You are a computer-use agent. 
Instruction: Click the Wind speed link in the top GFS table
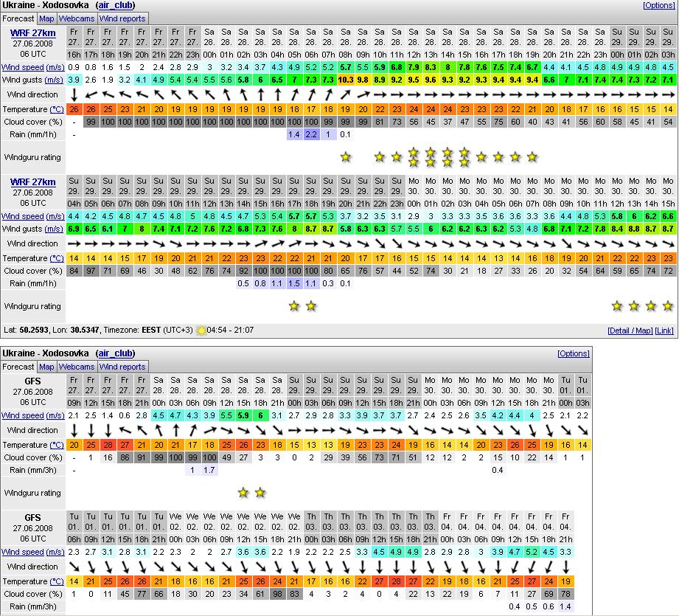22,415
